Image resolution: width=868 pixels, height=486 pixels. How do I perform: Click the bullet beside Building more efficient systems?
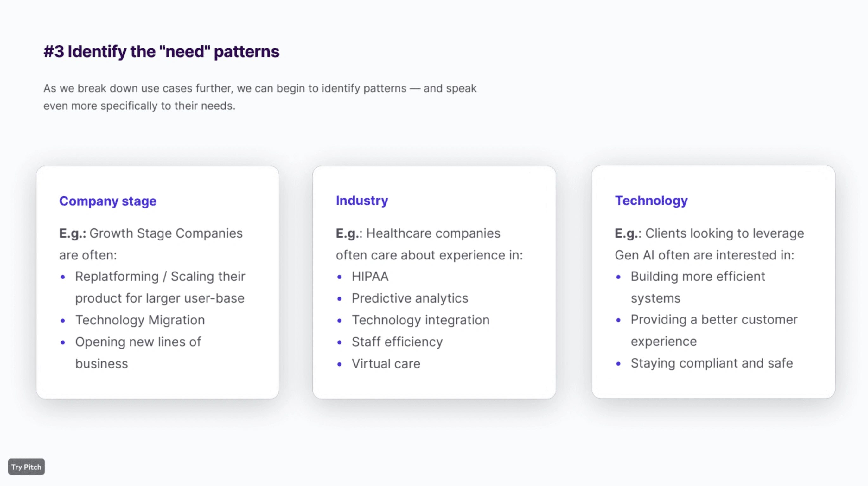coord(618,277)
